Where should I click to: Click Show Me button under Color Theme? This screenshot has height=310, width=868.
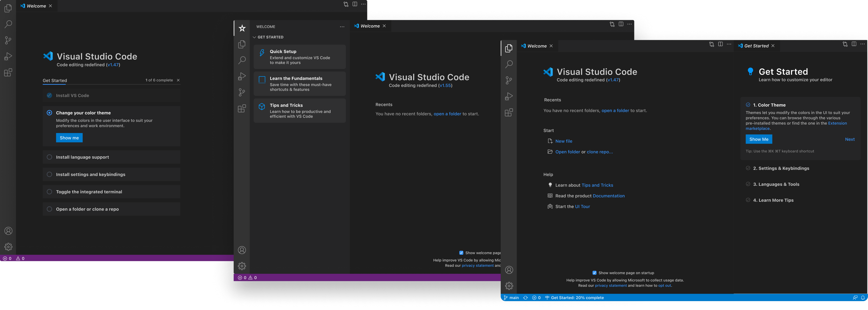coord(759,139)
